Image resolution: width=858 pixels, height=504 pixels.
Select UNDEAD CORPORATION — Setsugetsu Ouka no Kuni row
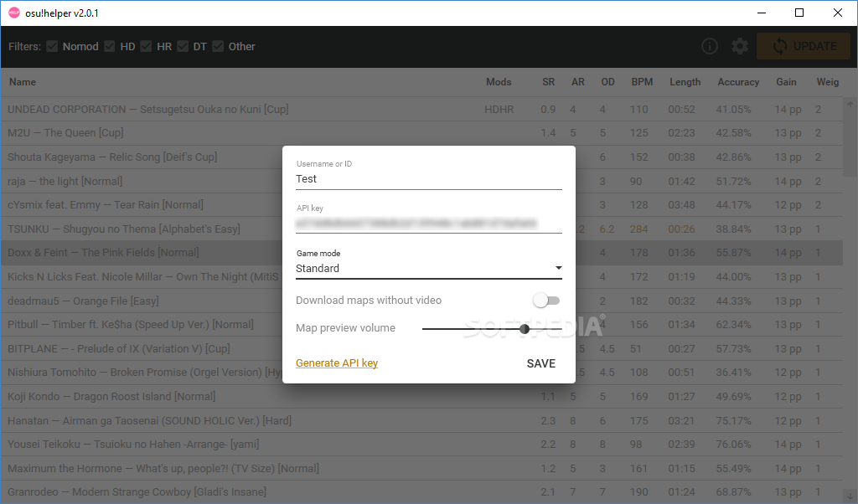click(x=421, y=110)
